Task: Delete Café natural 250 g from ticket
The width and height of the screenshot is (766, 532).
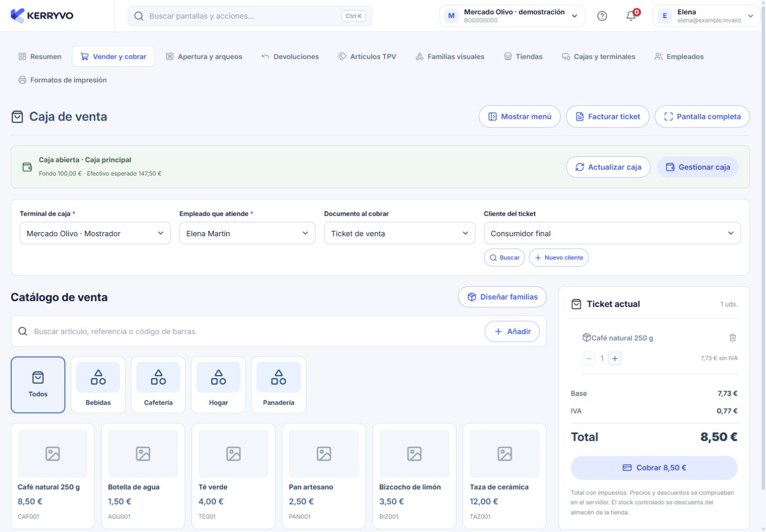Action: (732, 338)
